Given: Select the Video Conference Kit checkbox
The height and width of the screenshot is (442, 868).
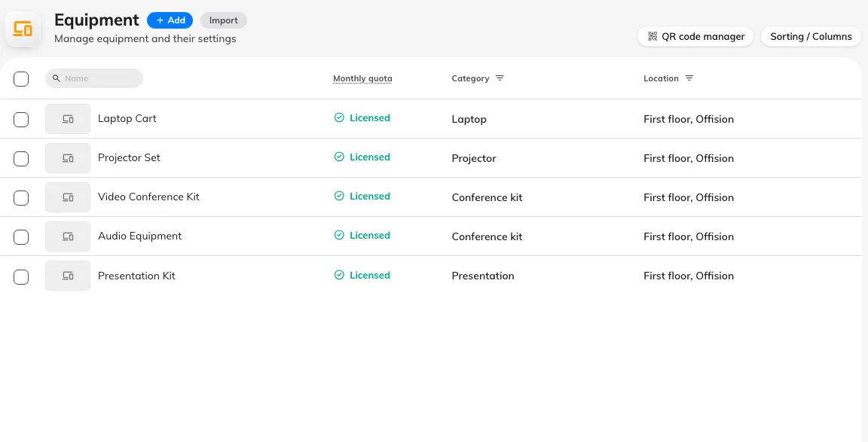Looking at the screenshot, I should pyautogui.click(x=21, y=197).
